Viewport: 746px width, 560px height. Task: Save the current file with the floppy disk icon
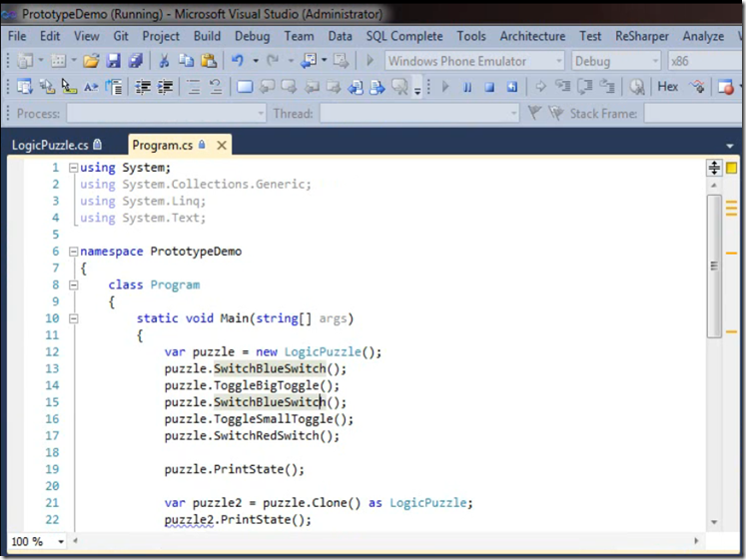(x=113, y=61)
